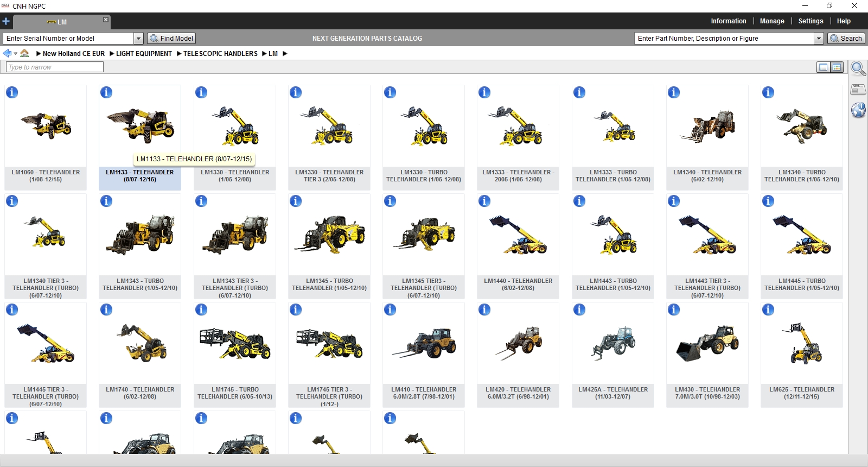Open the globe sidebar icon

pos(858,110)
